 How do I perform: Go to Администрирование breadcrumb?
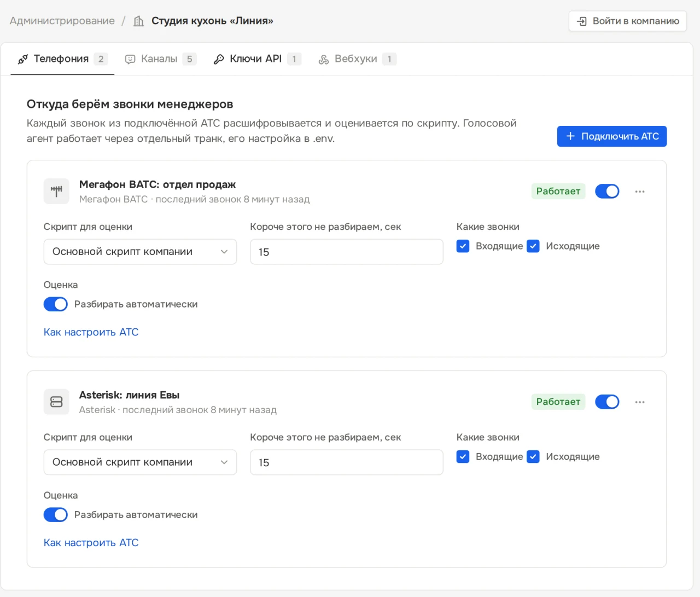tap(62, 21)
